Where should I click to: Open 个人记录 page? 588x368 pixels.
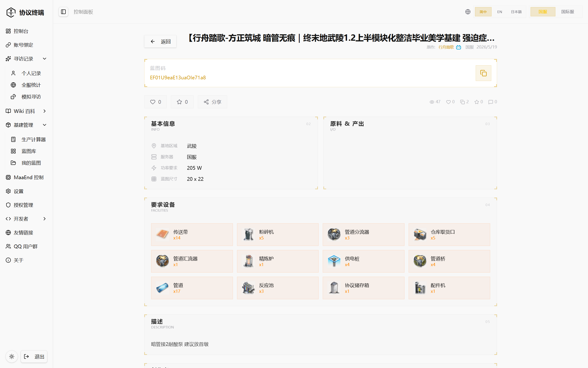(x=29, y=73)
